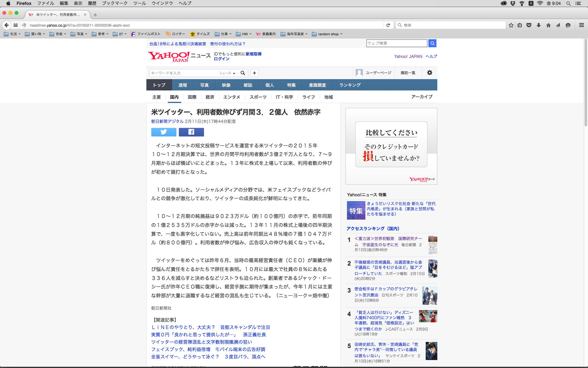Share article via Twitter bird button
The height and width of the screenshot is (368, 588).
tap(164, 132)
